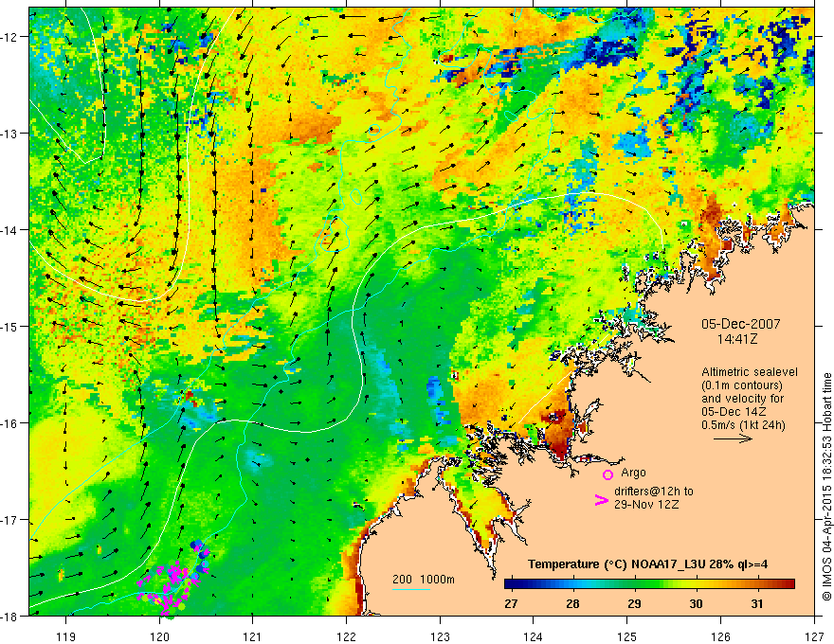Select the '05-Dec-2007' date text
The height and width of the screenshot is (644, 834).
coord(741,324)
